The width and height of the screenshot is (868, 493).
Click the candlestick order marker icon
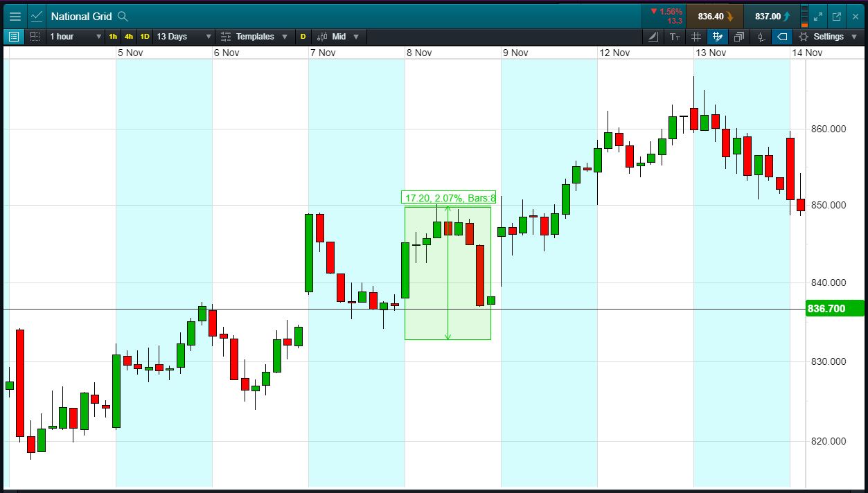coord(761,37)
